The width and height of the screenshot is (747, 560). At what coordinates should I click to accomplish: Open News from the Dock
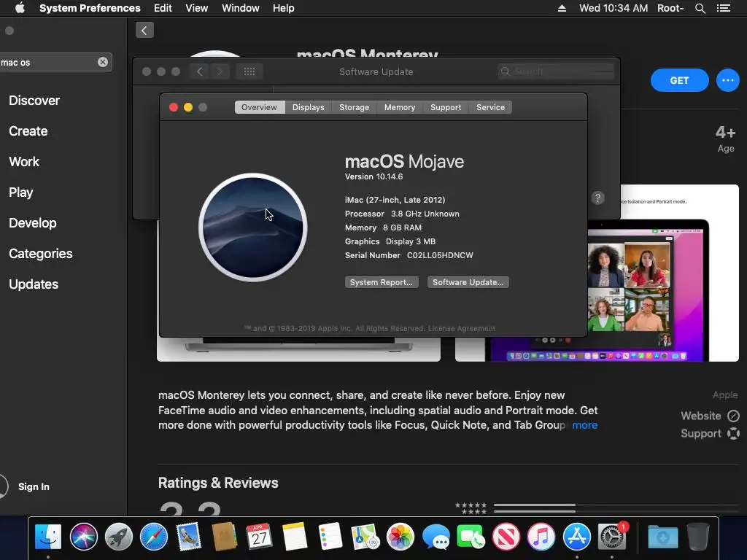point(506,537)
